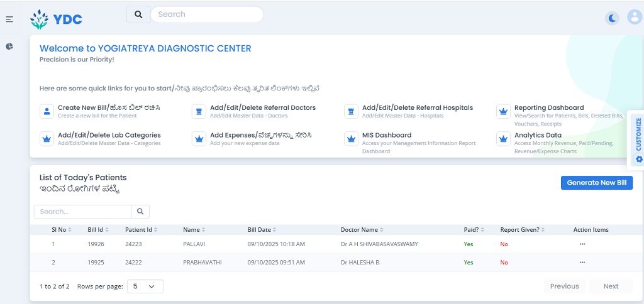The height and width of the screenshot is (304, 644).
Task: Click the patient list search icon
Action: click(x=140, y=212)
